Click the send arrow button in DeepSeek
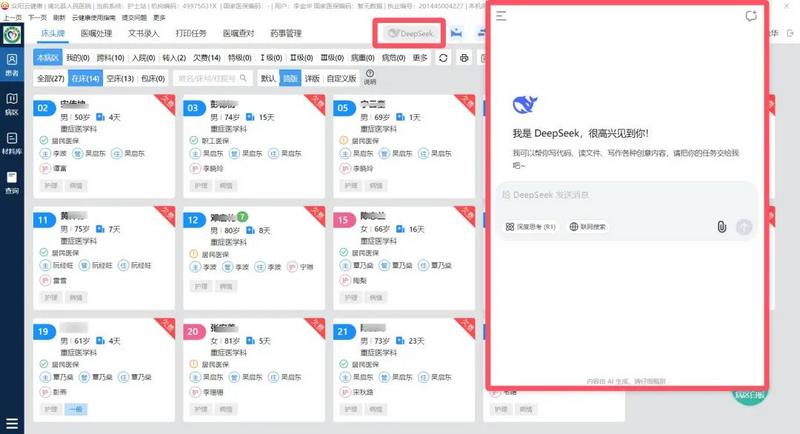The width and height of the screenshot is (800, 434). click(x=744, y=227)
